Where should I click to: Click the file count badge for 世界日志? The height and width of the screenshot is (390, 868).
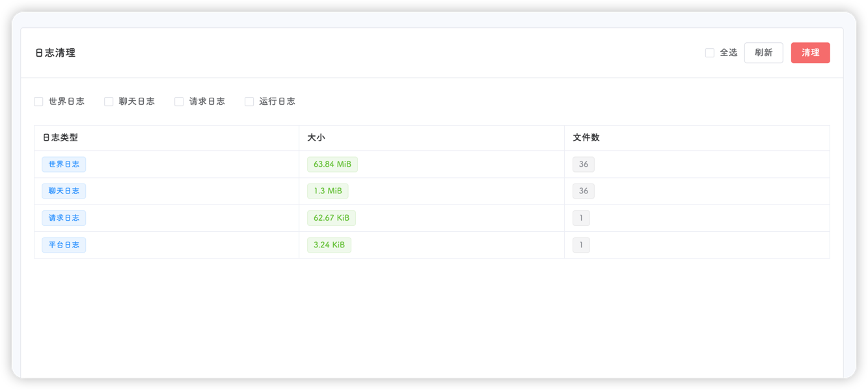coord(583,164)
